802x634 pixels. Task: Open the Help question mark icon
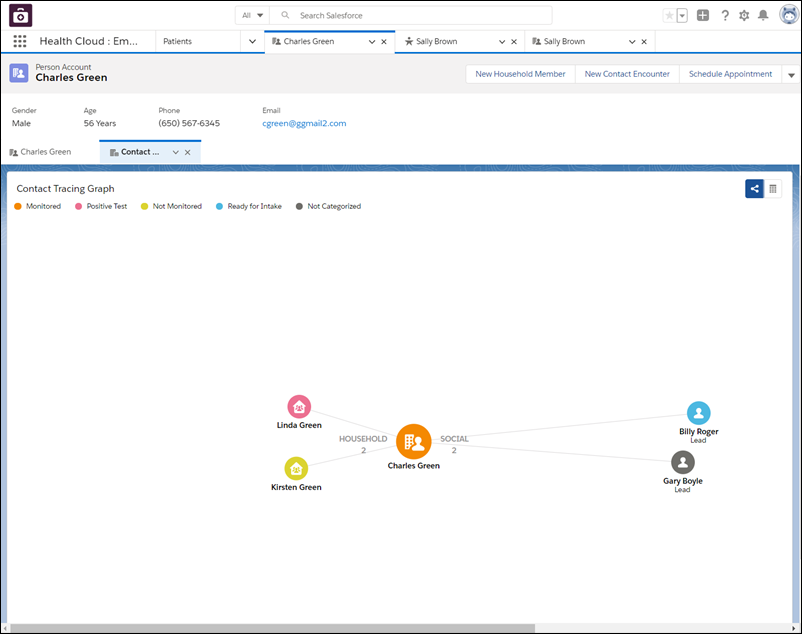pyautogui.click(x=725, y=15)
